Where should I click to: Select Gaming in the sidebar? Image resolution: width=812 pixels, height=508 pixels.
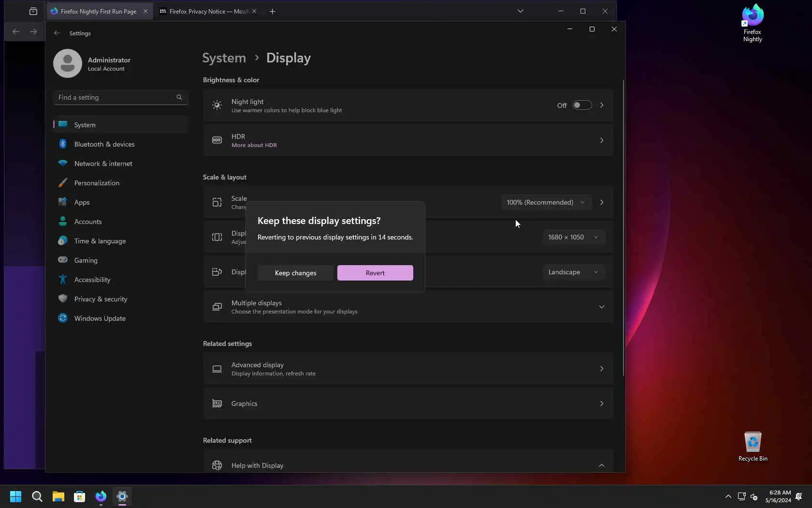(x=120, y=260)
